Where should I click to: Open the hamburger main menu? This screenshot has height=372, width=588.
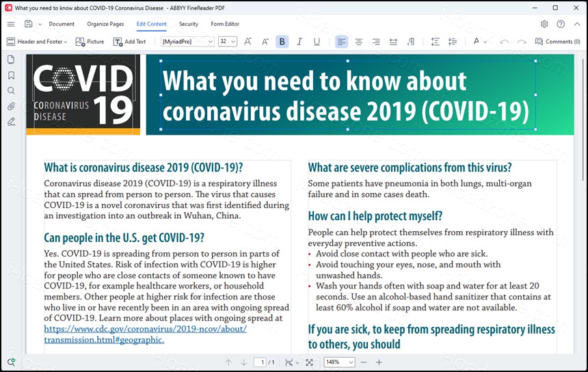[11, 24]
